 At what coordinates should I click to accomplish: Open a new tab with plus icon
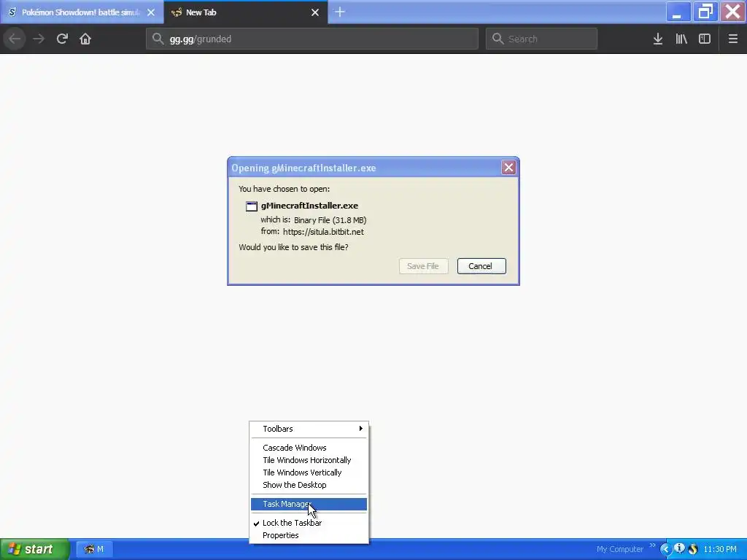click(340, 12)
